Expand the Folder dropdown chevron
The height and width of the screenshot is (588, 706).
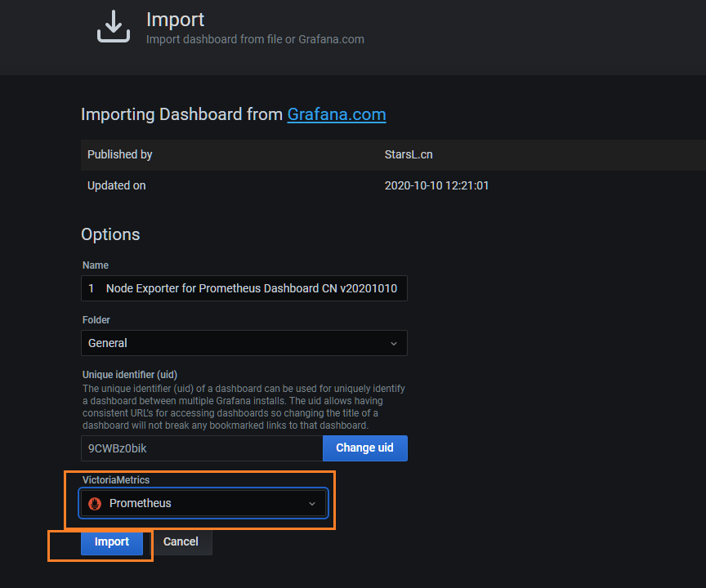(x=394, y=344)
